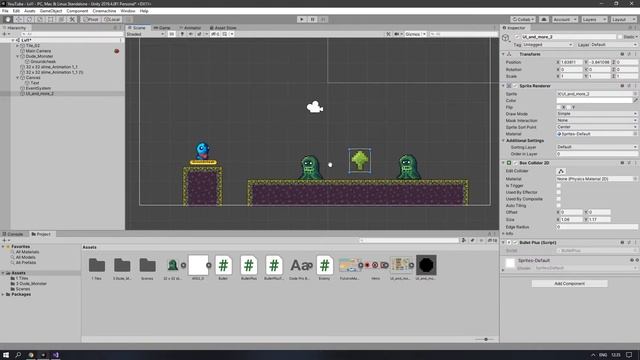Viewport: 640px width, 360px height.
Task: Open Visual Studio from the taskbar
Action: point(56,355)
